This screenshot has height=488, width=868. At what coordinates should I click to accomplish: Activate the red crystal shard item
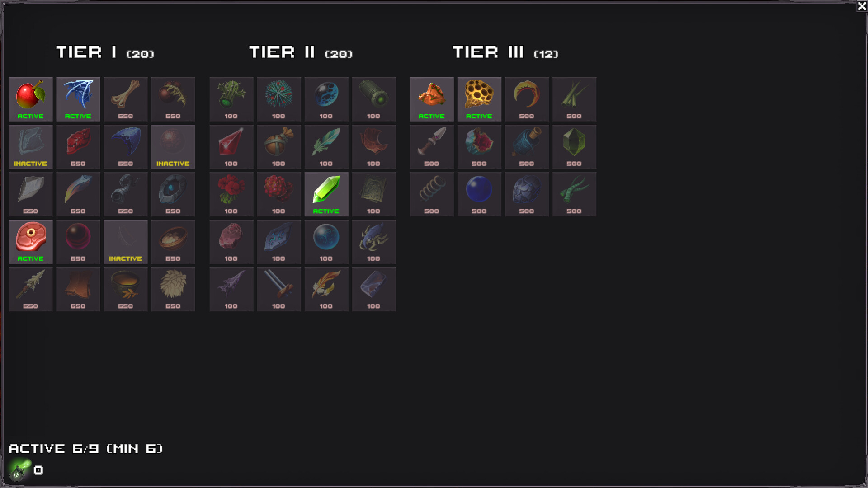tap(231, 146)
